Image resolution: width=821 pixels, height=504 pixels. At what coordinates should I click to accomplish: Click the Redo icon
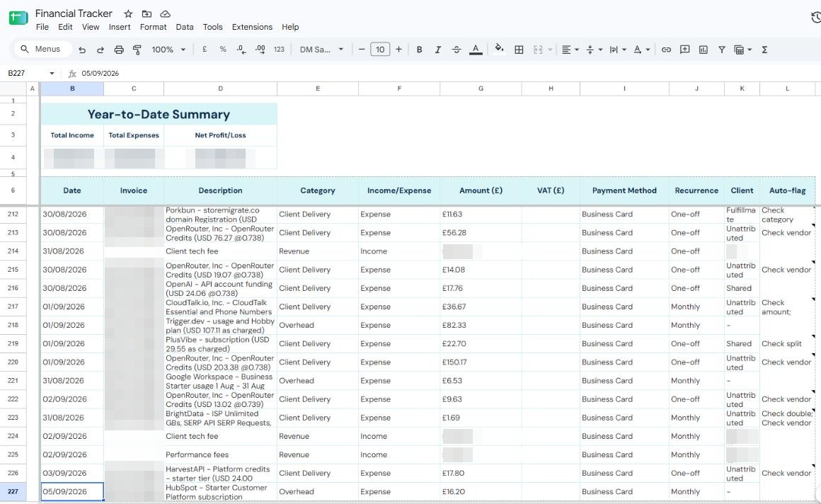pyautogui.click(x=100, y=50)
